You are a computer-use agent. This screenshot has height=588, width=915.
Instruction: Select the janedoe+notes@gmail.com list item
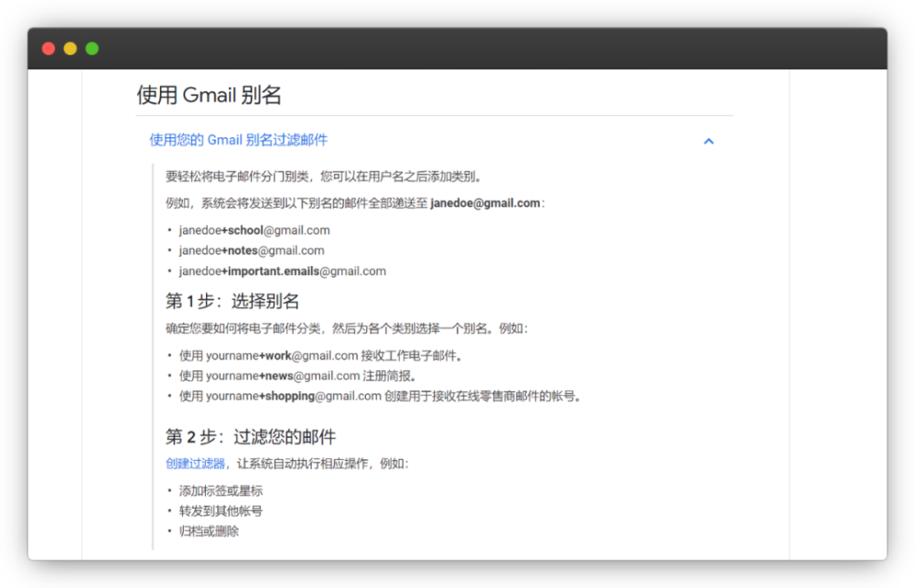click(x=252, y=251)
